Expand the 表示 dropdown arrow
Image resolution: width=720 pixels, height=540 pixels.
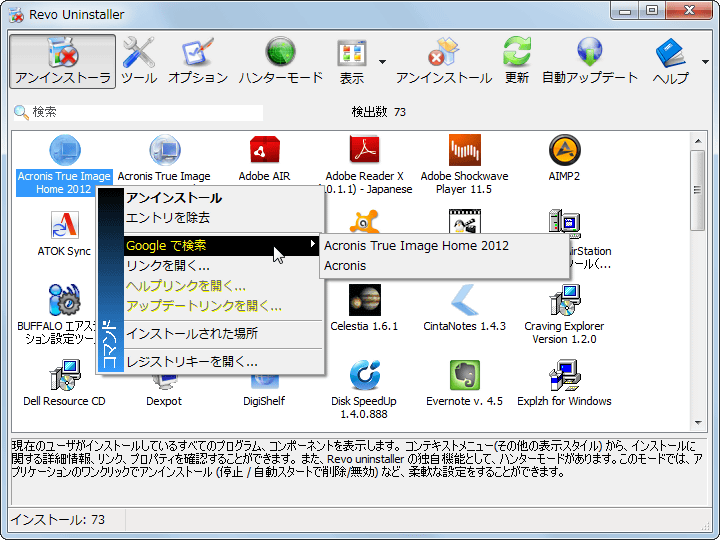coord(382,62)
